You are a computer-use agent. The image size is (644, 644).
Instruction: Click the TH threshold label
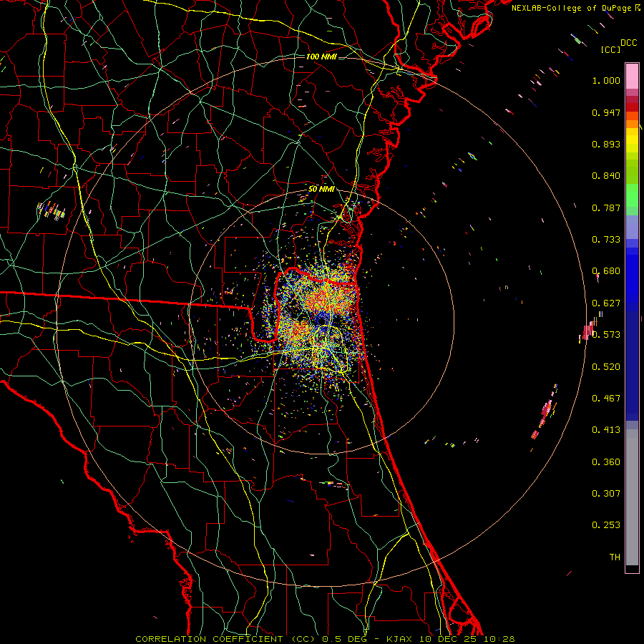(615, 557)
